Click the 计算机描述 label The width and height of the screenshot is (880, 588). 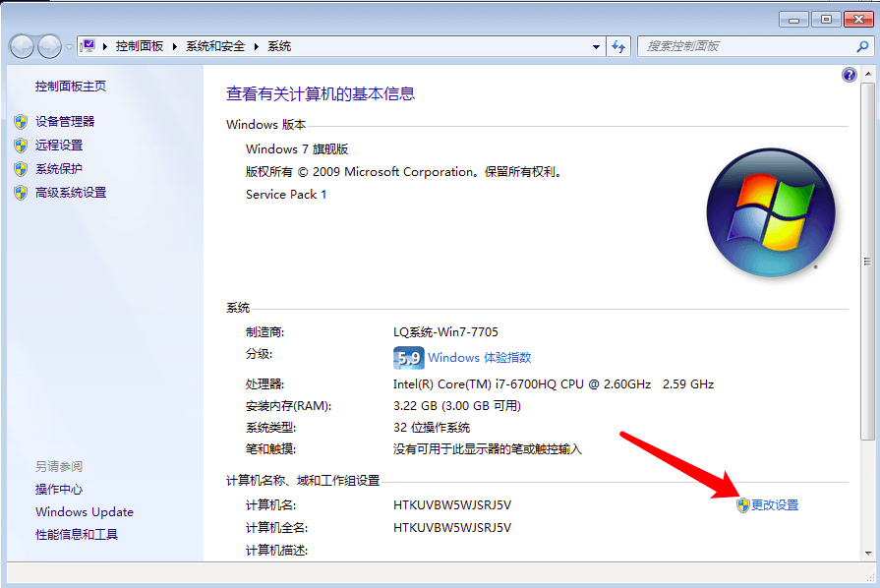pyautogui.click(x=276, y=551)
